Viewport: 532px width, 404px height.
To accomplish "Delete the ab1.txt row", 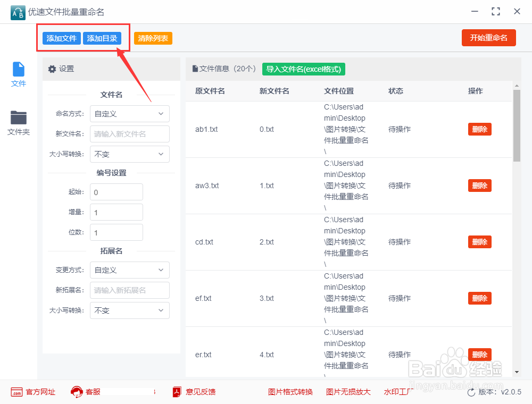I will (x=480, y=129).
